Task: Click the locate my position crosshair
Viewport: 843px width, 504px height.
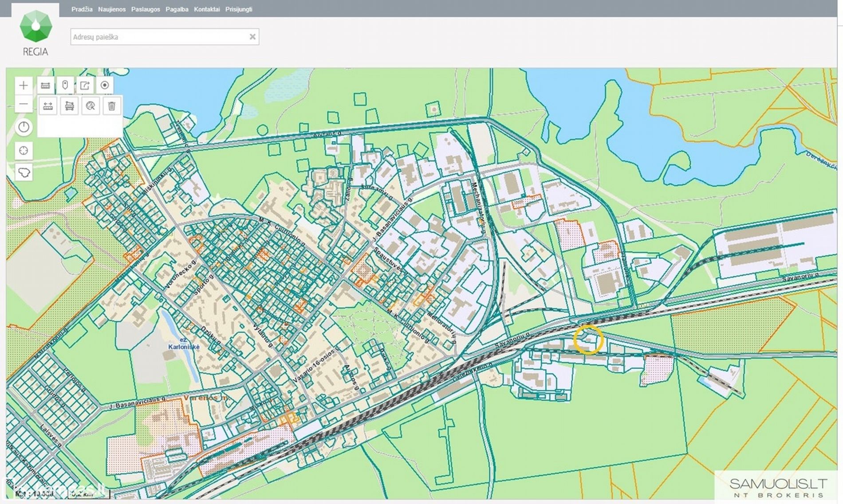Action: [24, 151]
